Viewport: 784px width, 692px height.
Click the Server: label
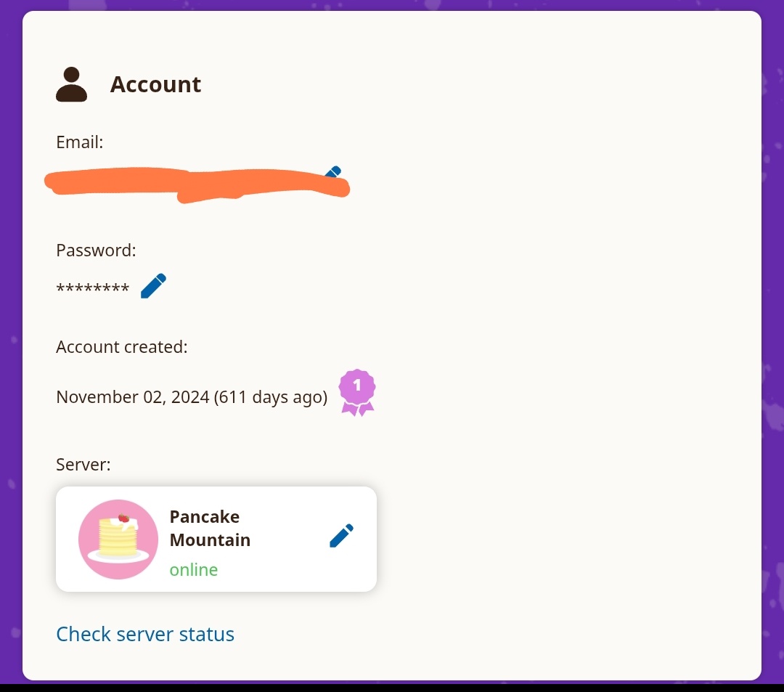[x=83, y=465]
